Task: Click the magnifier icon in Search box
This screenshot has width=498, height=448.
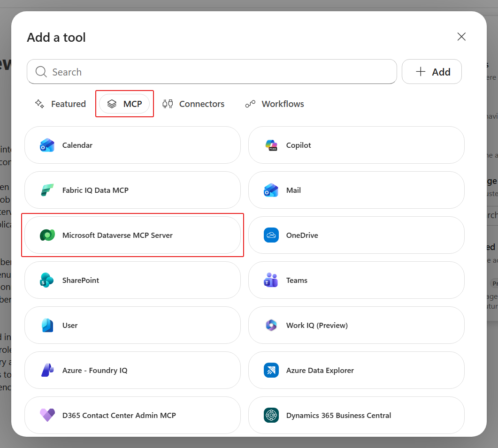Action: click(x=41, y=72)
